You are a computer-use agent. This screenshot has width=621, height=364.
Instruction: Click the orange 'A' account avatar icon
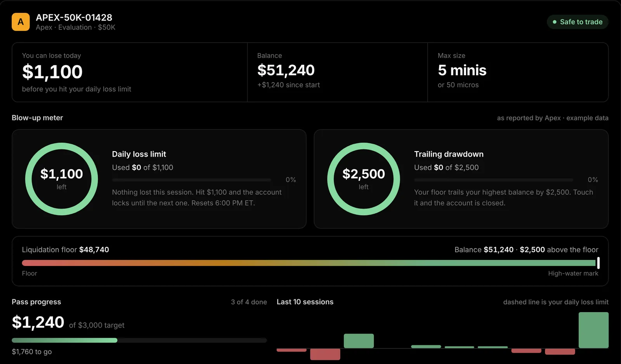[21, 22]
